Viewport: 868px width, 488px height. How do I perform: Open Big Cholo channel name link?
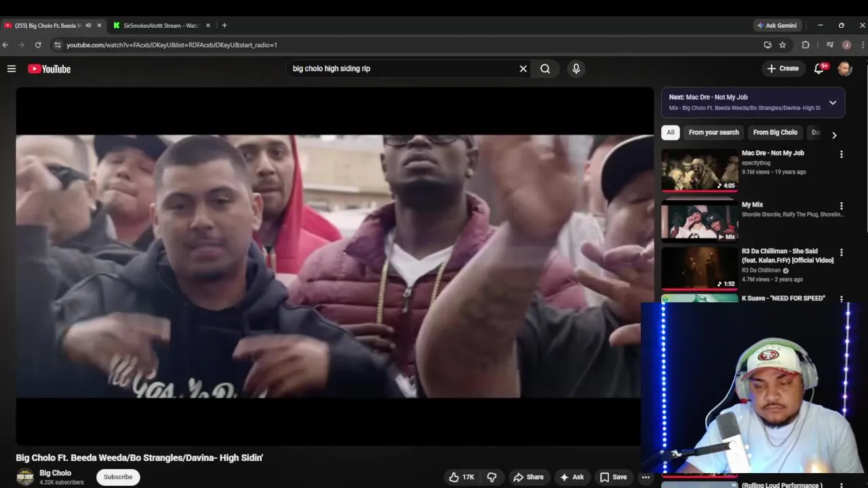click(55, 473)
